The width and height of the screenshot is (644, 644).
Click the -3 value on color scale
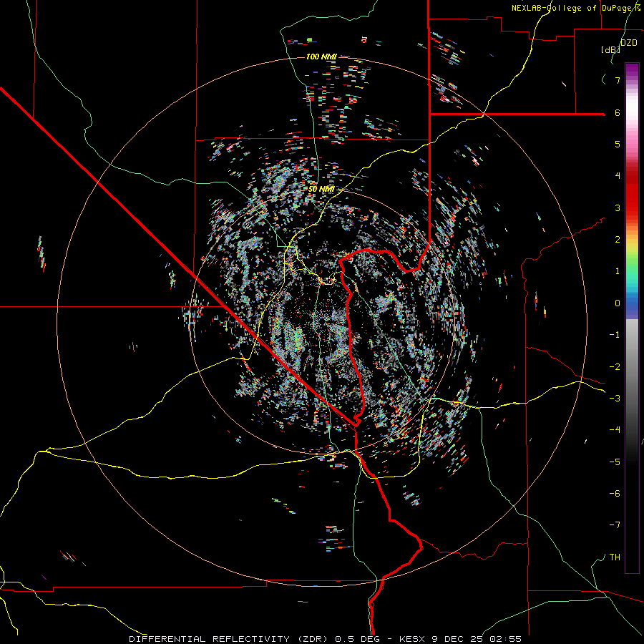(x=615, y=399)
